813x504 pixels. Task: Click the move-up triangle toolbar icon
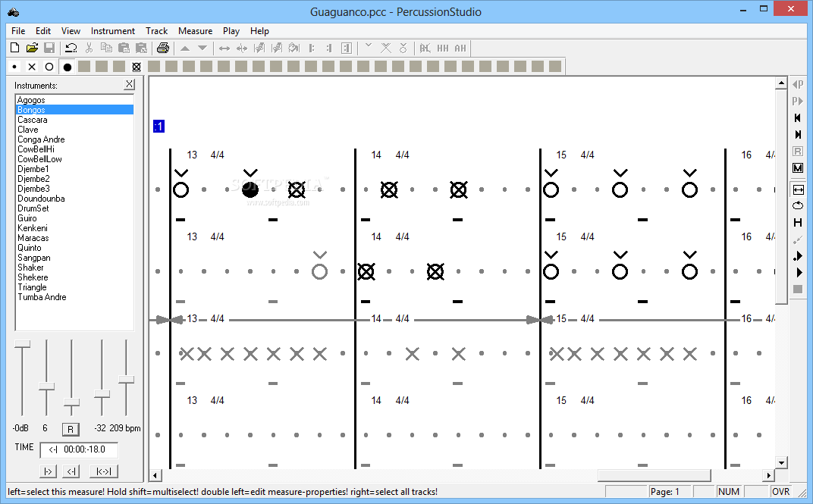pyautogui.click(x=185, y=49)
